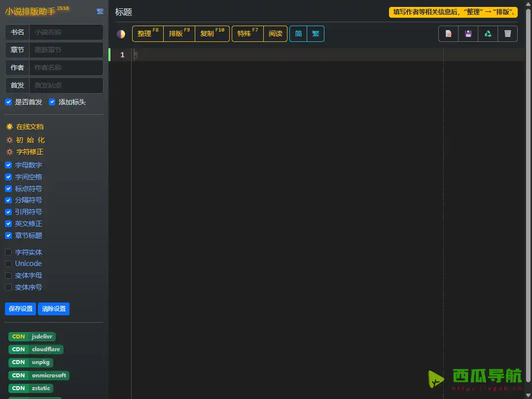
Task: Click the gear icon beside 字符修正
Action: (9, 152)
